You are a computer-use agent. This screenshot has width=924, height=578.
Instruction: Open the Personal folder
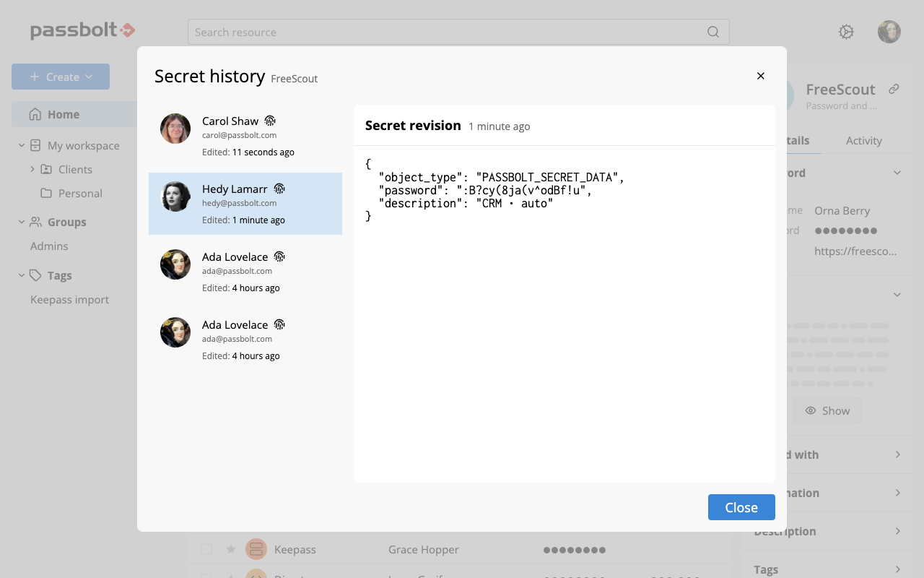tap(80, 193)
